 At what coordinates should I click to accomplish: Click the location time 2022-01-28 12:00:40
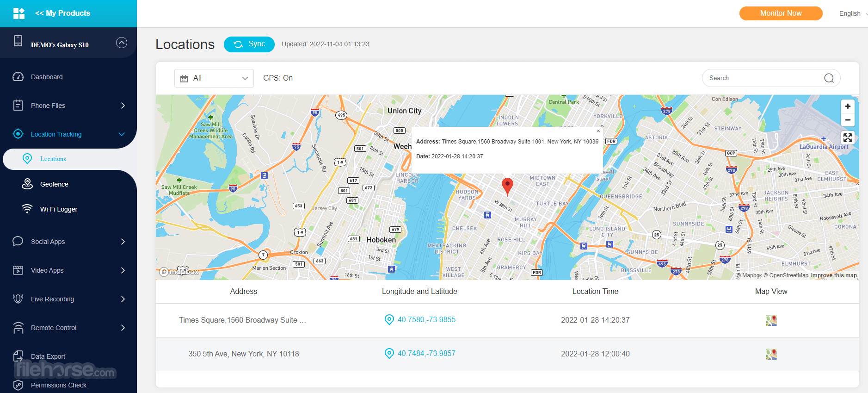pyautogui.click(x=595, y=354)
